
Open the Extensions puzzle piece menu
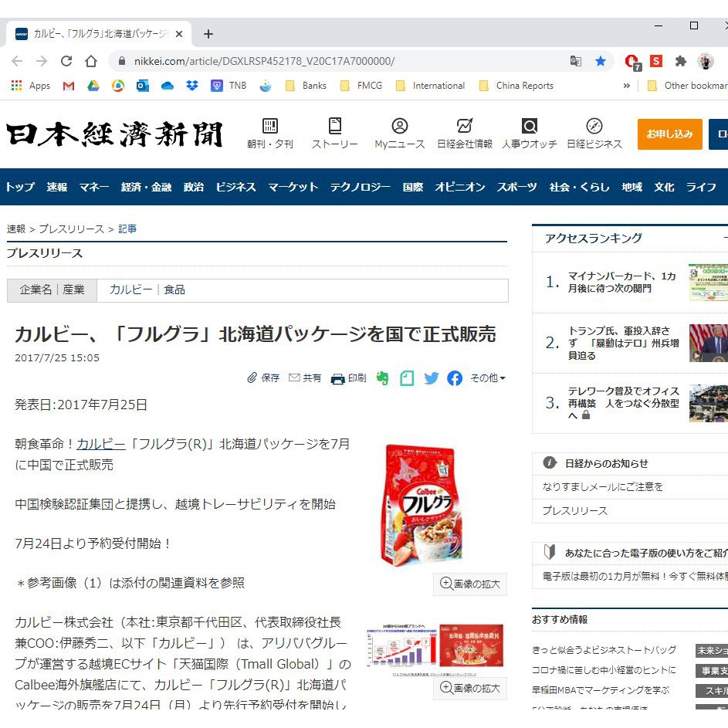click(681, 61)
